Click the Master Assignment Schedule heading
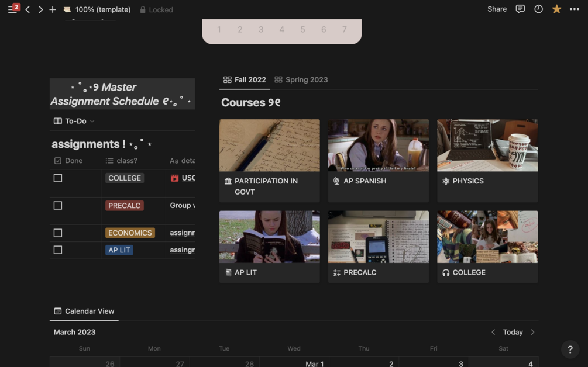The width and height of the screenshot is (588, 367). pos(122,94)
